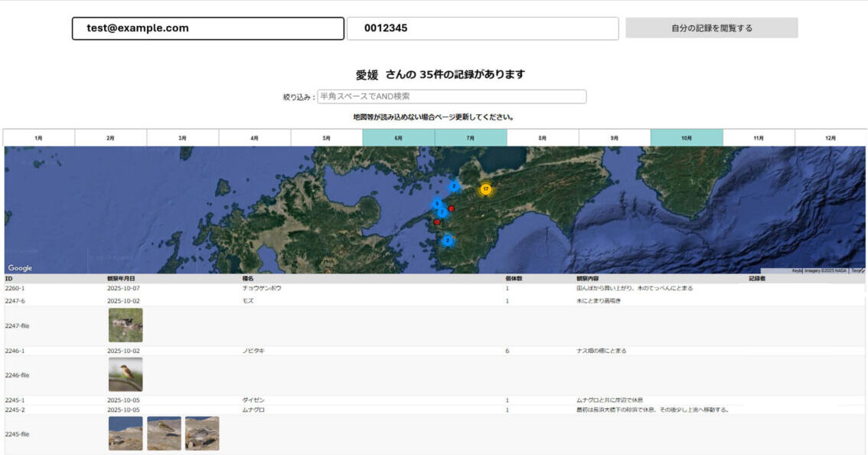Screen dimensions: 868x455
Task: Click the blue cluster marker labeled 5
Action: click(x=436, y=204)
